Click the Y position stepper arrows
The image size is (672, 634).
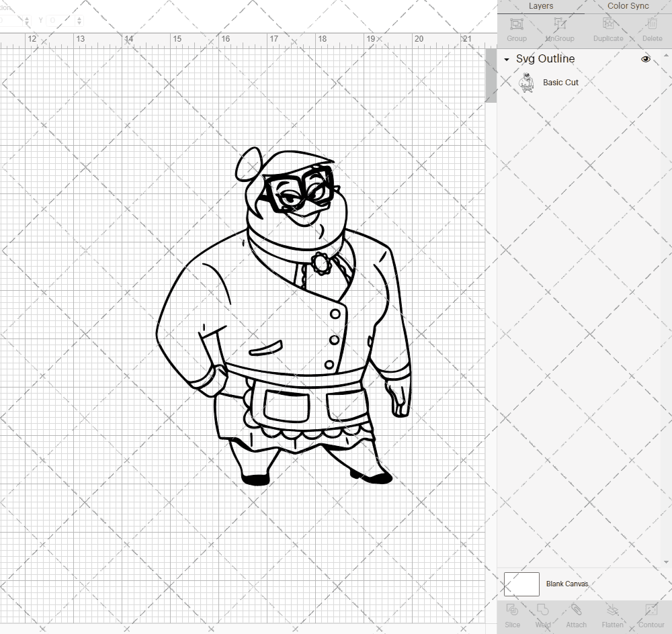pyautogui.click(x=79, y=21)
